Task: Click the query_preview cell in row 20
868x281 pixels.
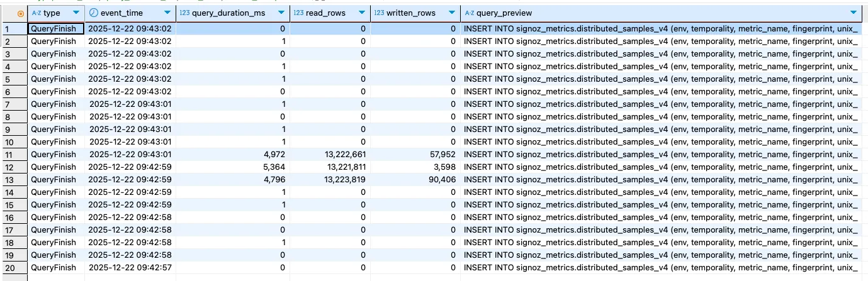Action: [x=661, y=267]
